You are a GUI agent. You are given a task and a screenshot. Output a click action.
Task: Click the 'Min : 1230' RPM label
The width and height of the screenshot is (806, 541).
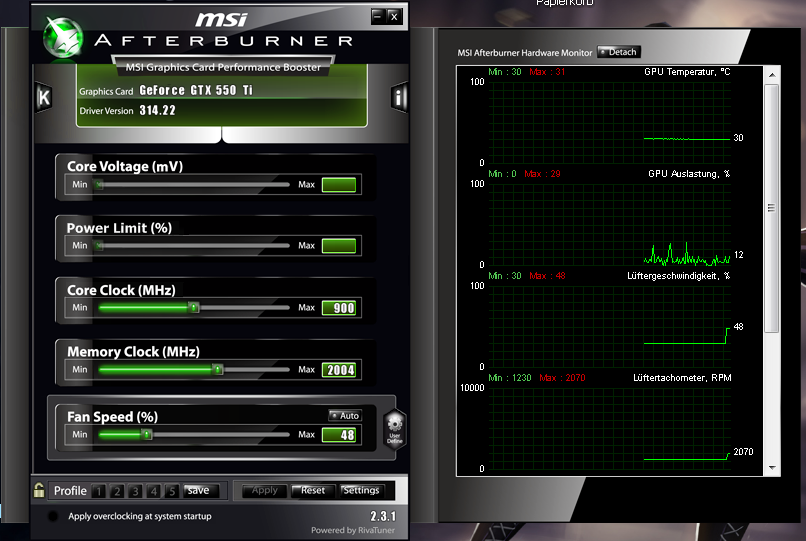[509, 378]
